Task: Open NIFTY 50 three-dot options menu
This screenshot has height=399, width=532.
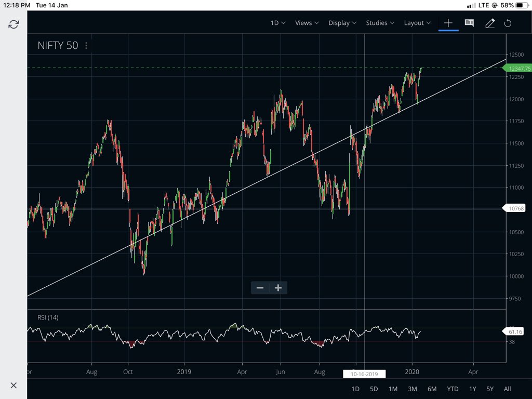Action: (86, 46)
